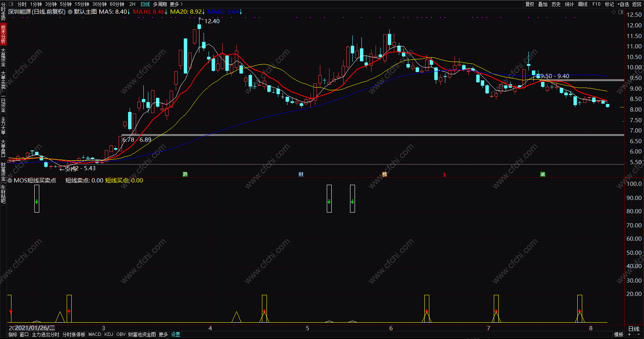
Task: Select the 60分钟 period
Action: [x=117, y=4]
